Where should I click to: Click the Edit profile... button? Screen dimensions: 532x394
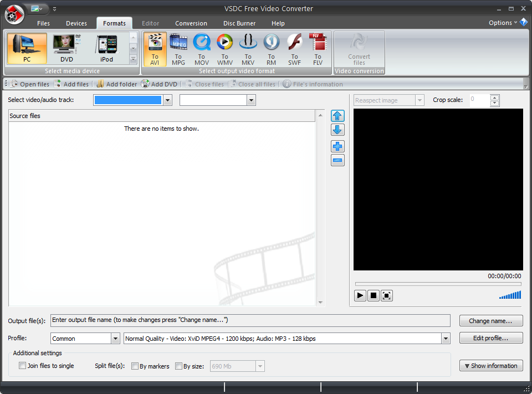[490, 338]
